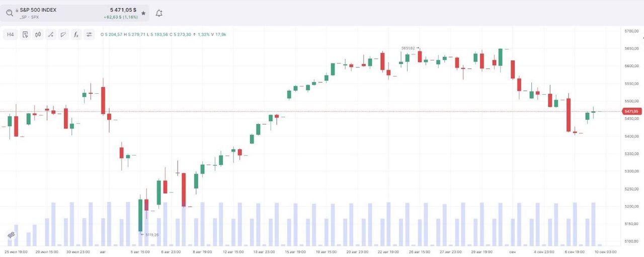This screenshot has width=644, height=257.
Task: Open the shapes drawing tool
Action: coord(63,34)
